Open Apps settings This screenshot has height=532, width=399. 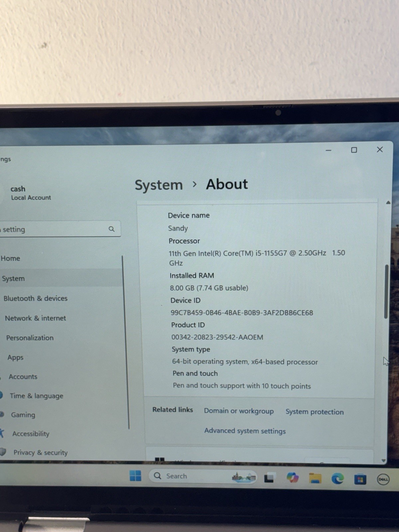[x=15, y=357]
